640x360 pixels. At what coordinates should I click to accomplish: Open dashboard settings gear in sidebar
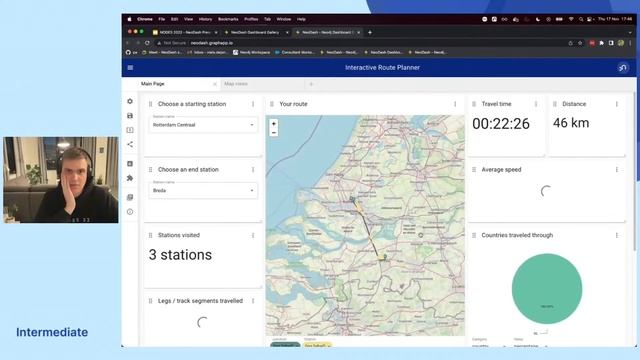coord(130,101)
